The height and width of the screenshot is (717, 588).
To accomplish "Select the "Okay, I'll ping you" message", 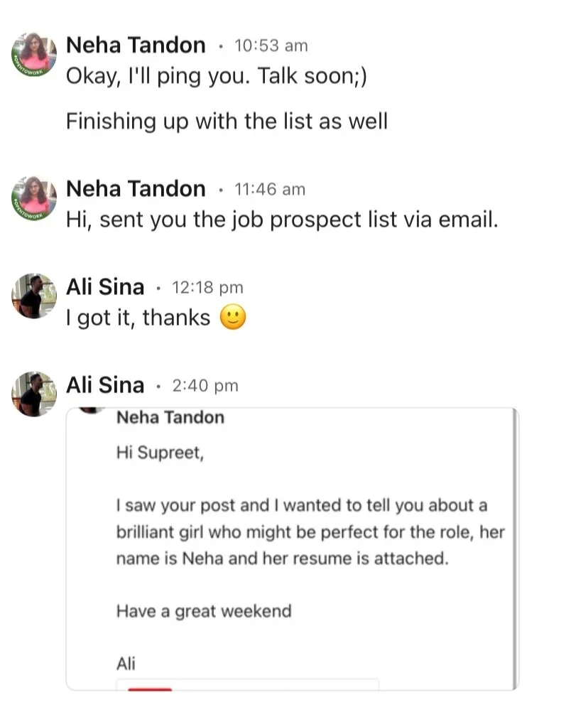I will click(x=216, y=76).
